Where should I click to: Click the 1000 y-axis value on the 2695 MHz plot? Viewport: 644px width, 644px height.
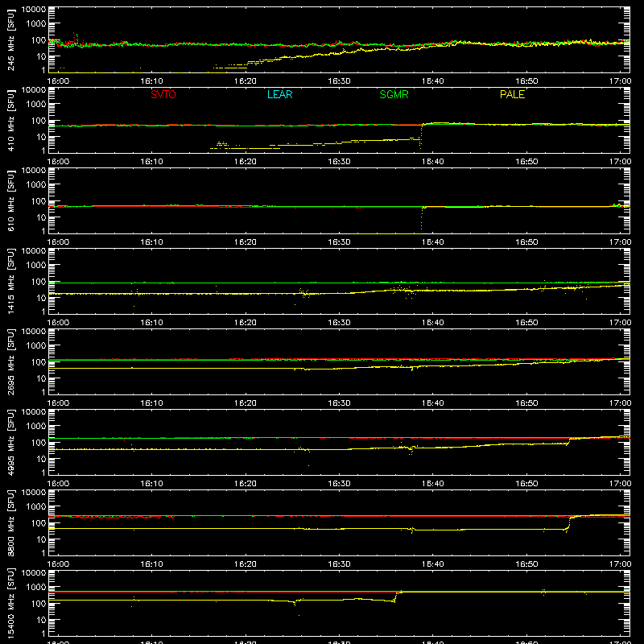(36, 346)
